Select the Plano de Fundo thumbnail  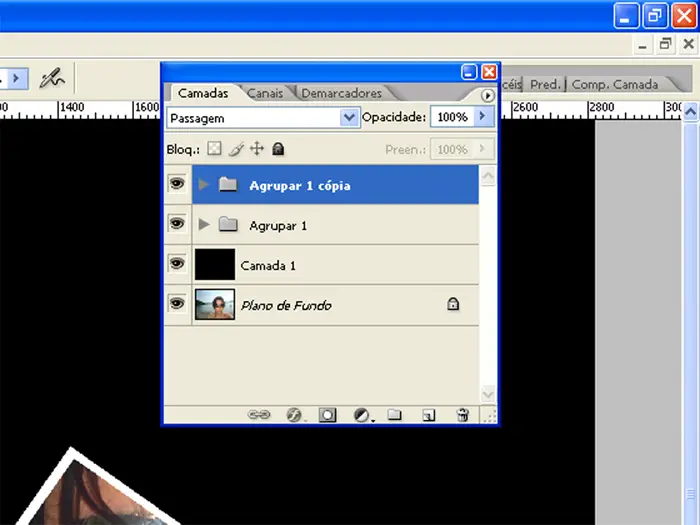(x=215, y=304)
